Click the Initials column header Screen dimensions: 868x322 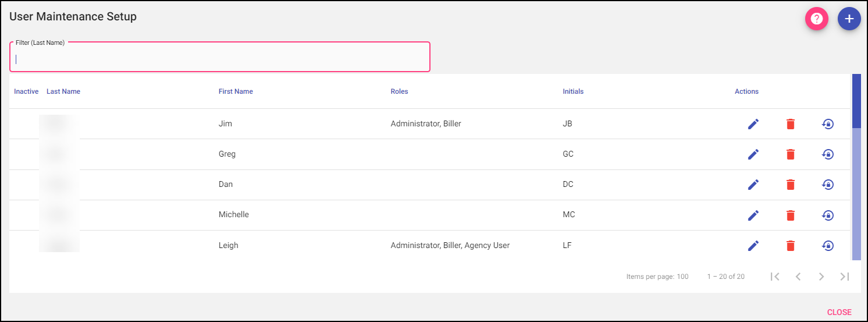click(x=573, y=91)
